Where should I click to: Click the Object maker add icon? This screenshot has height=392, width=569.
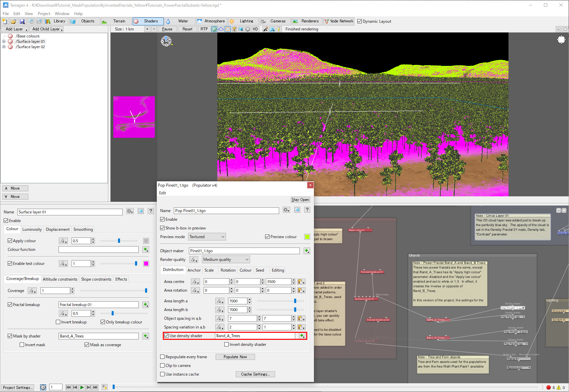tap(306, 251)
